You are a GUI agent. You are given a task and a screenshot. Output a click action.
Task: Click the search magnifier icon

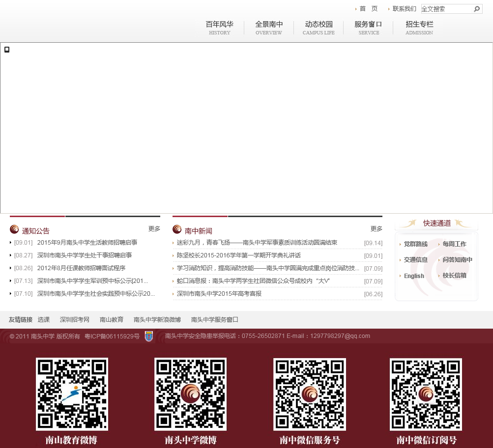[x=477, y=9]
